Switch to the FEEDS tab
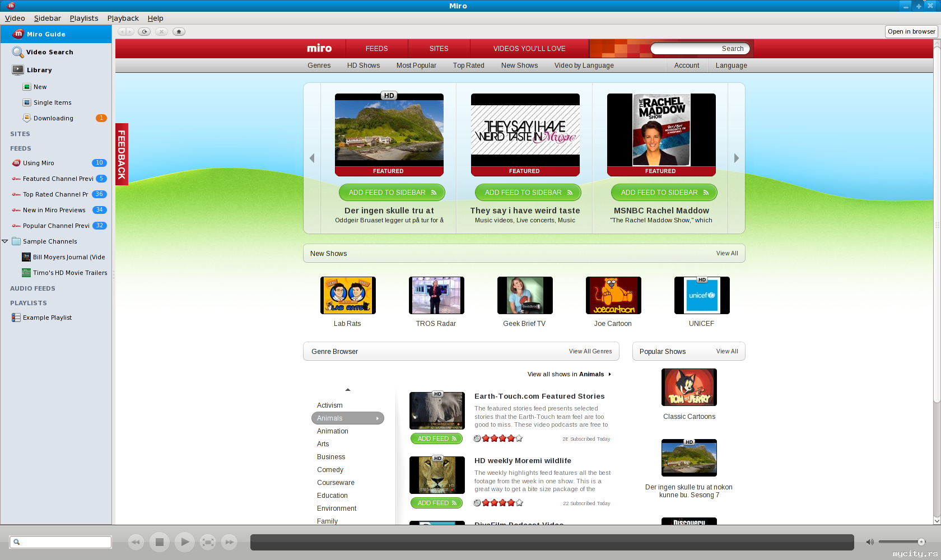The height and width of the screenshot is (560, 941). (376, 49)
